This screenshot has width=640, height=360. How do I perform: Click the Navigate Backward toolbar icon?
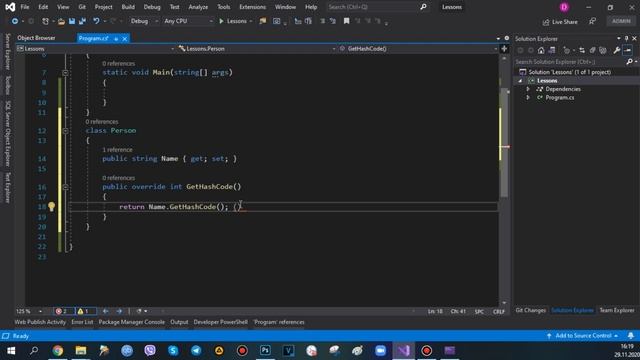[15, 21]
